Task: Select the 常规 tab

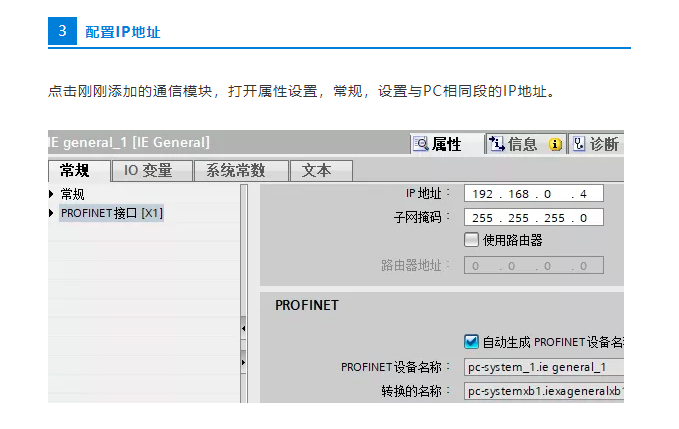Action: point(76,171)
